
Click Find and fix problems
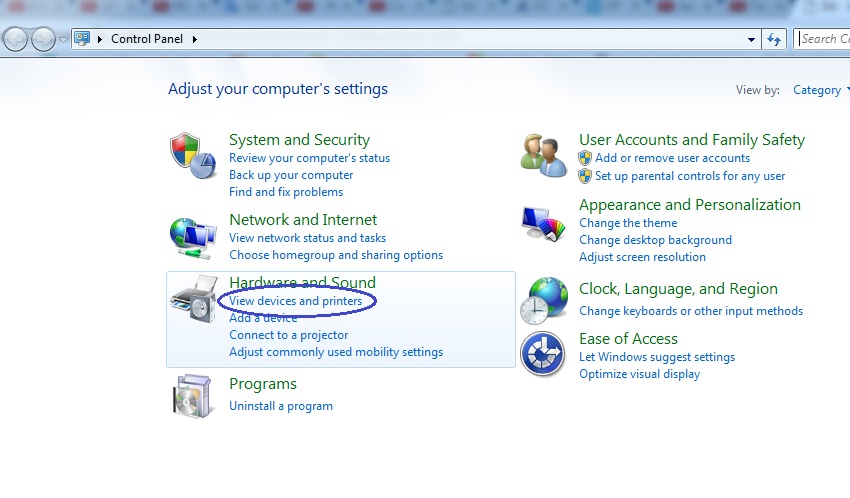click(x=286, y=192)
